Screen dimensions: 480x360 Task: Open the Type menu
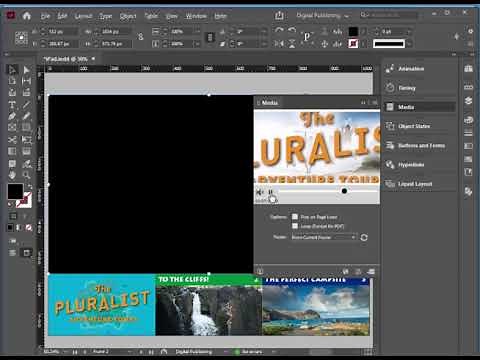[106, 16]
